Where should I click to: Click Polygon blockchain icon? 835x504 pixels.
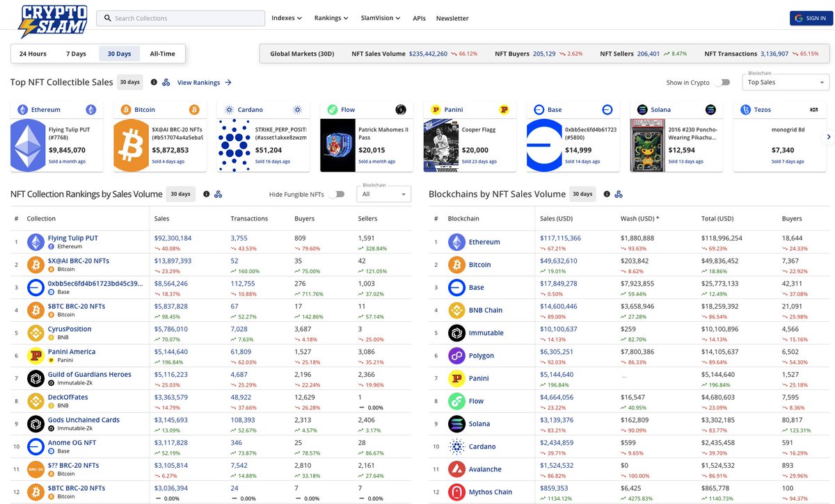[456, 356]
